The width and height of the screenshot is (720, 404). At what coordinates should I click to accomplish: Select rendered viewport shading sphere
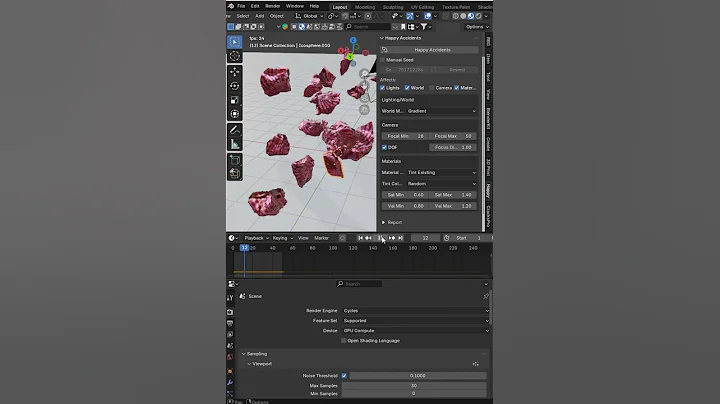478,16
